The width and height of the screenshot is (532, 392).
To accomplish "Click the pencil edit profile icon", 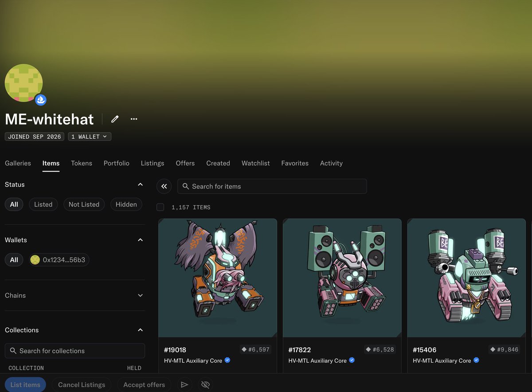I will [115, 119].
